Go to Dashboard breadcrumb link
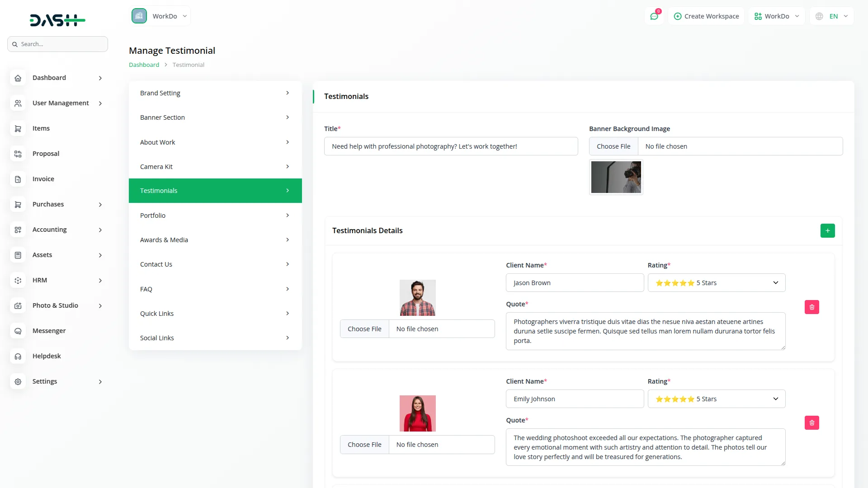Viewport: 868px width, 488px height. pyautogui.click(x=144, y=65)
